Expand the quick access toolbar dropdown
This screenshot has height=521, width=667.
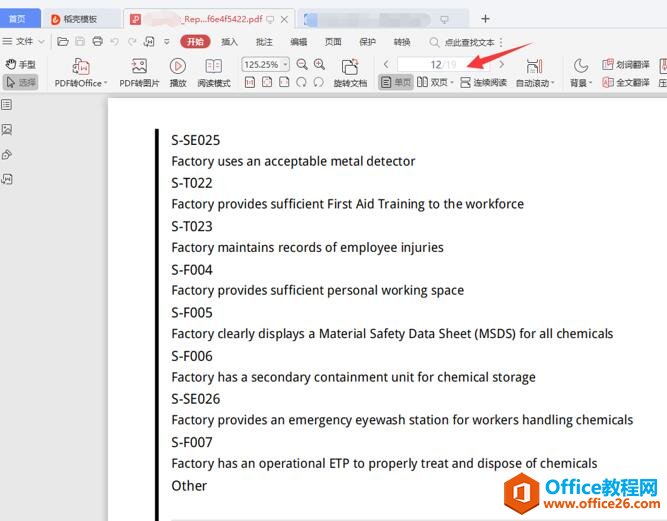[x=167, y=42]
